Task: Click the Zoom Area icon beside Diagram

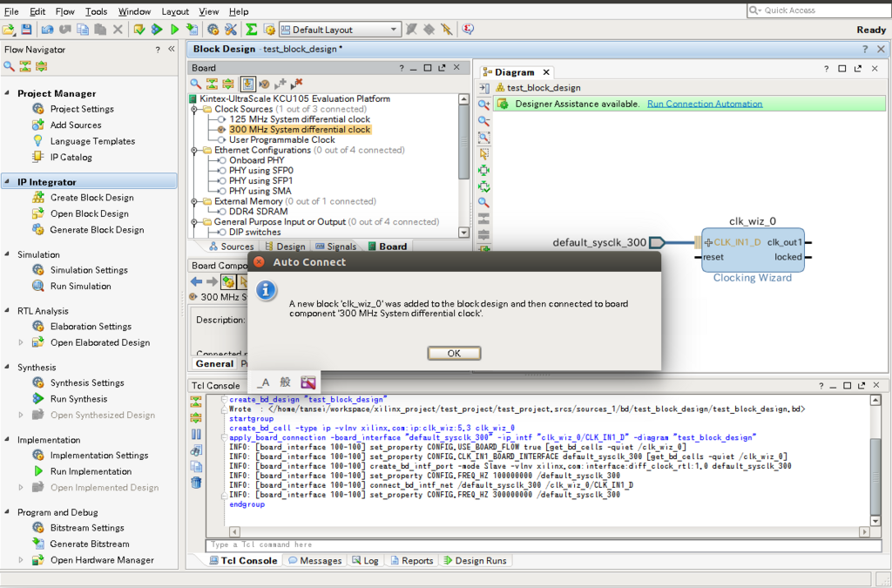Action: click(483, 137)
